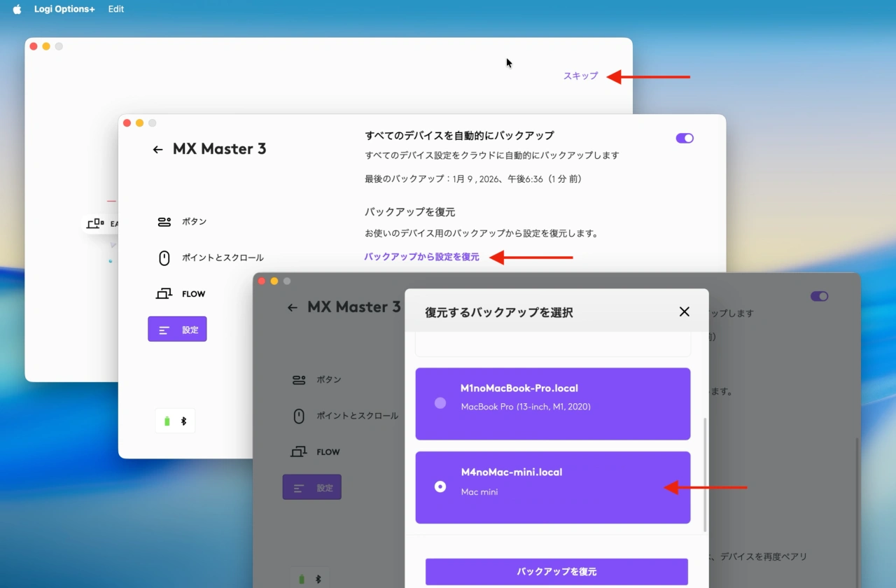The width and height of the screenshot is (896, 588).
Task: Click the Easy-Switch icon in the rearmost window
Action: click(x=94, y=224)
